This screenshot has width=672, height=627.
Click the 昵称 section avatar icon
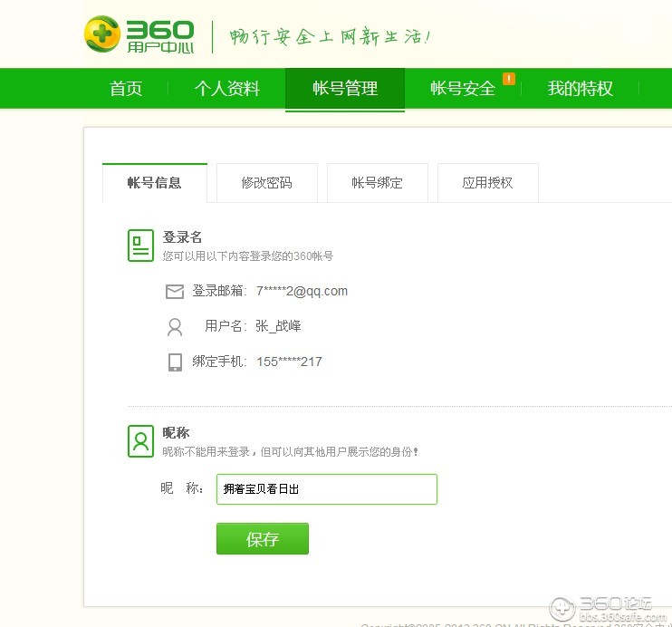click(140, 441)
